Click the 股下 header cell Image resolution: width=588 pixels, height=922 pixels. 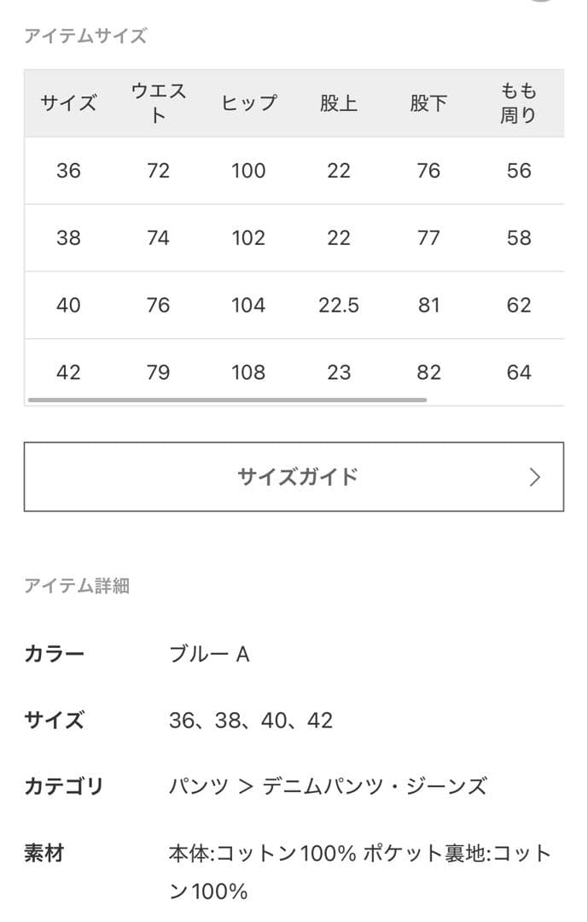pos(429,103)
